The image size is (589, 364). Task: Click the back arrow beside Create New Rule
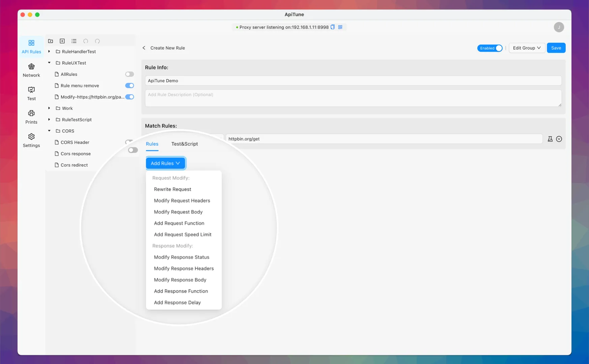(x=144, y=48)
